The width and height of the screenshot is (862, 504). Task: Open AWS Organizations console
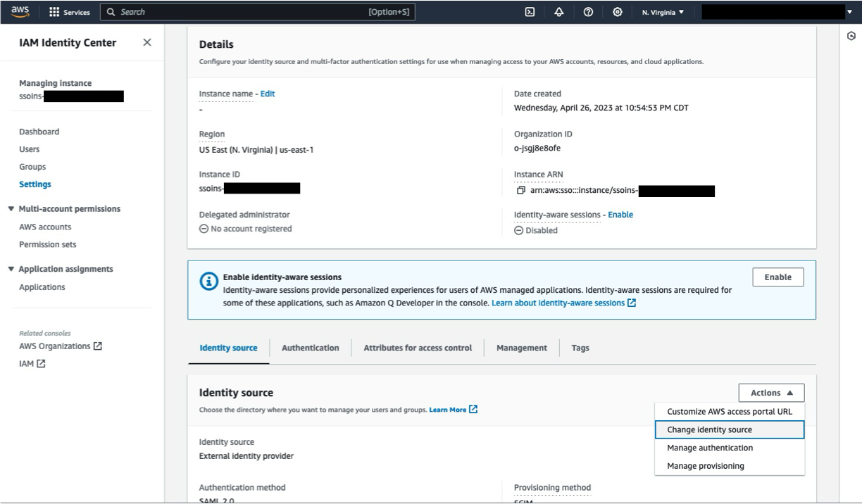click(56, 346)
